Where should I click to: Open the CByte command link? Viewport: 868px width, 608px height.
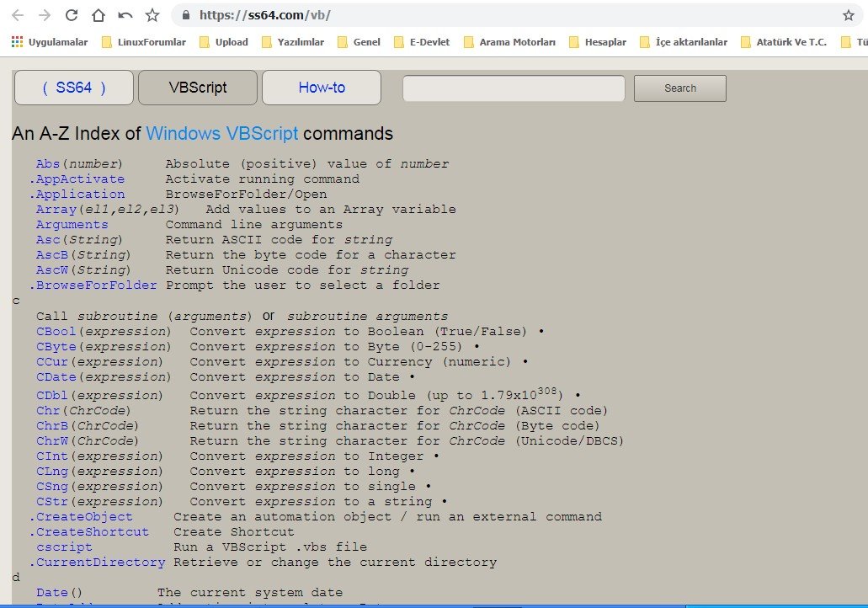(x=56, y=347)
